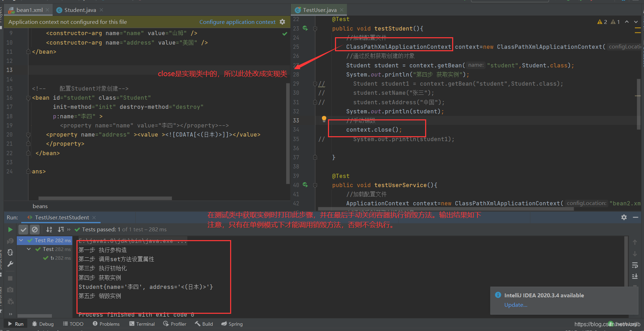The width and height of the screenshot is (644, 331).
Task: Open the Profiler tool window
Action: click(175, 324)
